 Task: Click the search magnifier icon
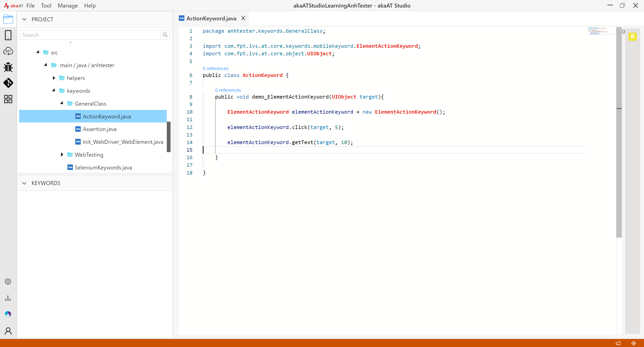(165, 35)
